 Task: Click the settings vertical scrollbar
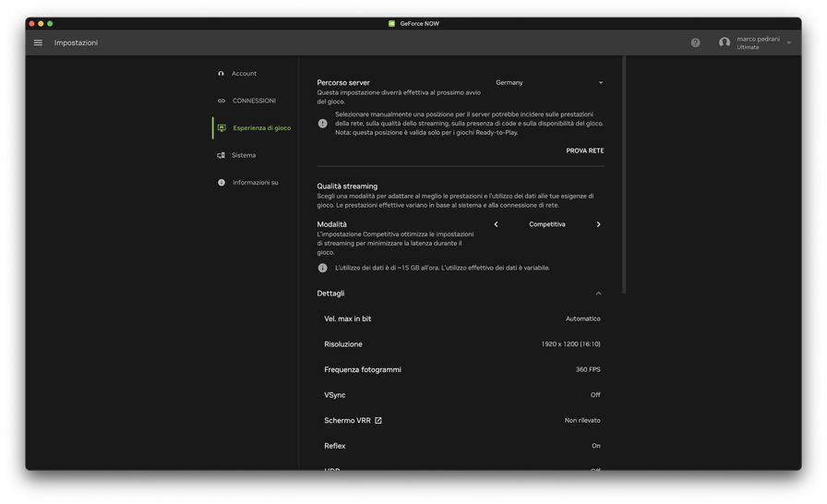point(625,175)
